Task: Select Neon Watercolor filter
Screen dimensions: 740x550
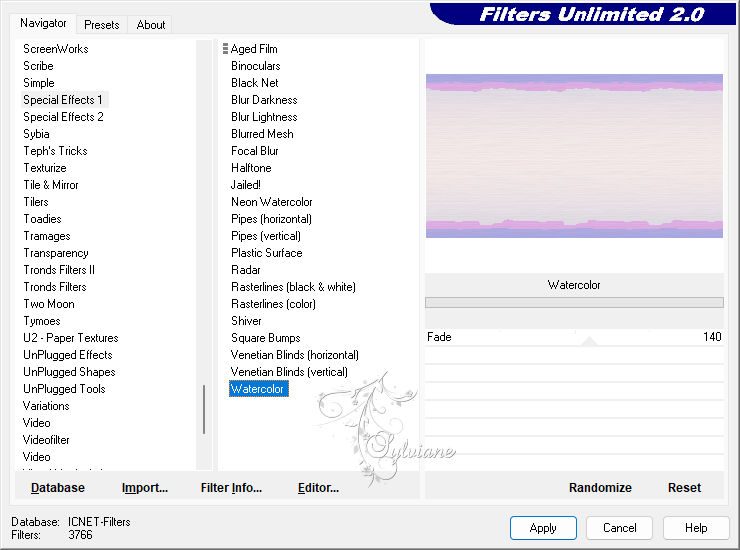Action: pyautogui.click(x=272, y=202)
